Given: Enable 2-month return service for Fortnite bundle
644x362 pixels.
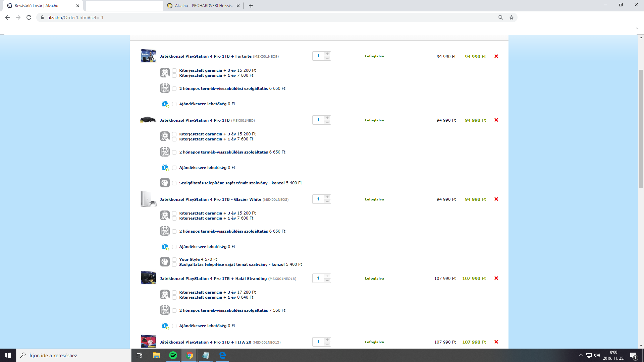Looking at the screenshot, I should 174,88.
